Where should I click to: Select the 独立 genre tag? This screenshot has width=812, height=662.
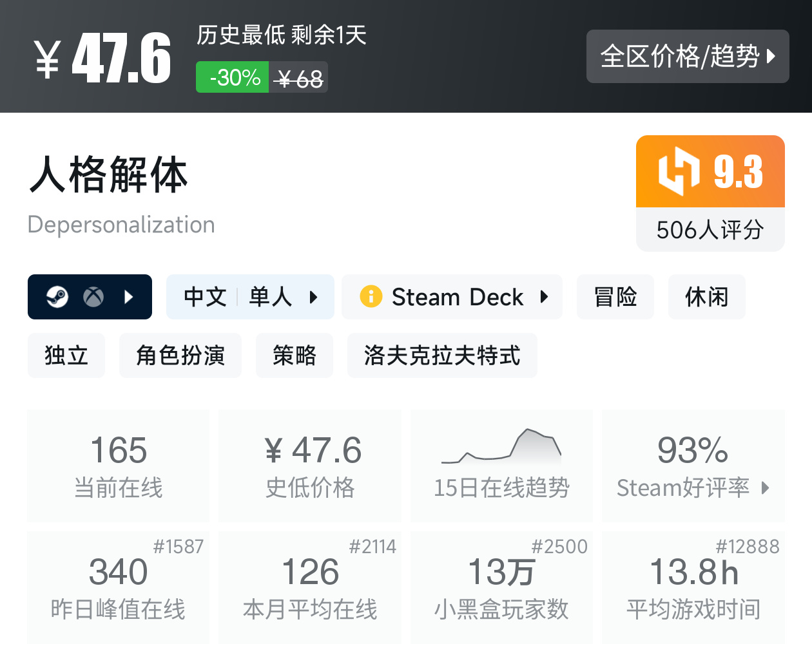(x=66, y=355)
